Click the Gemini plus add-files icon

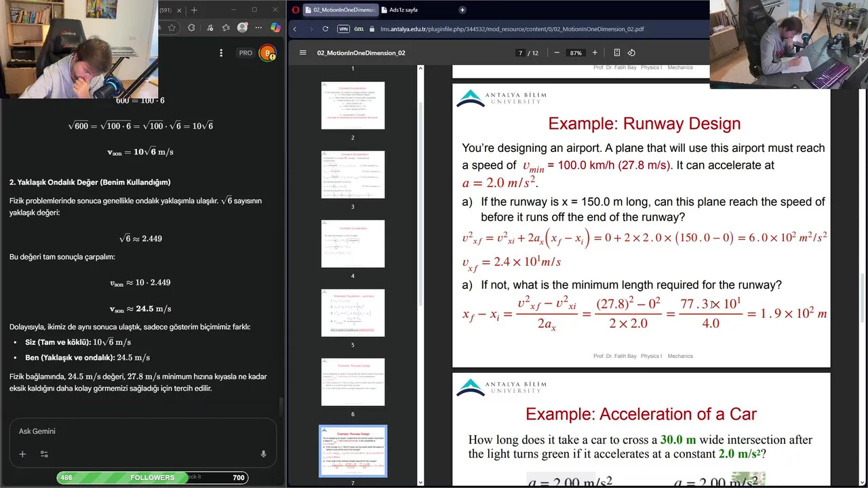point(22,454)
